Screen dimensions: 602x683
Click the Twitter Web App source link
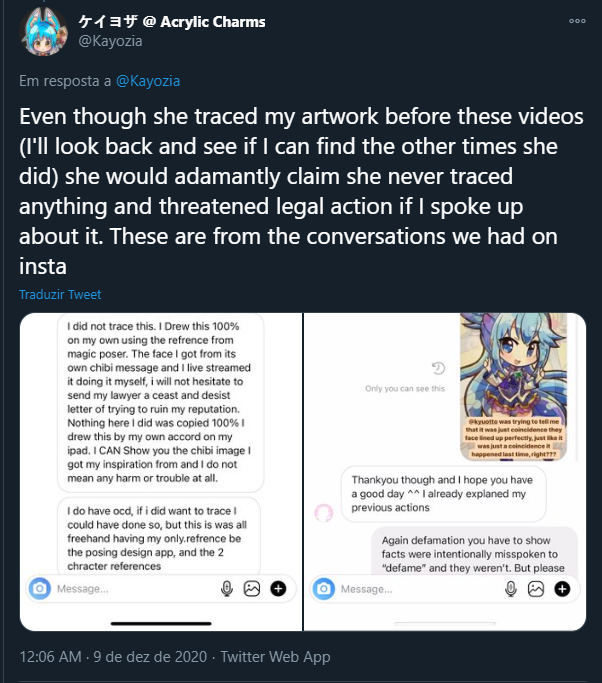275,656
